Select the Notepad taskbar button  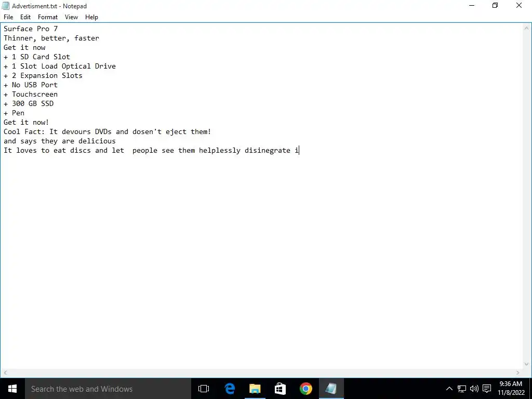331,389
